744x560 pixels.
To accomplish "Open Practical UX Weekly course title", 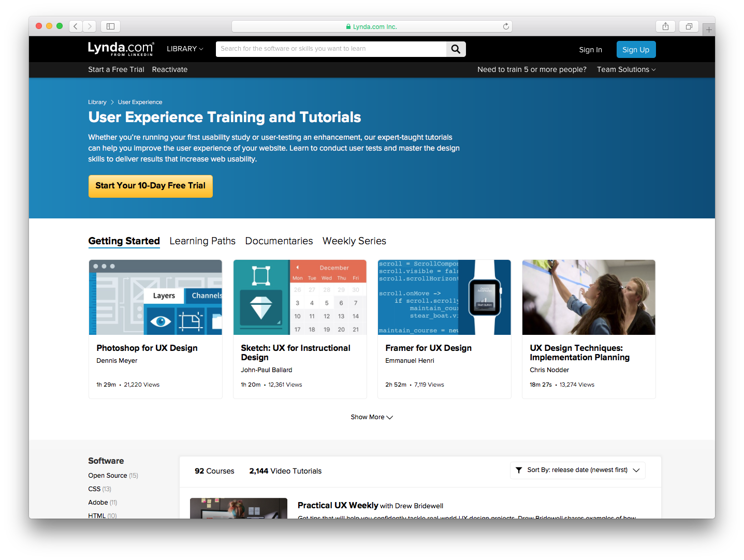I will click(338, 506).
